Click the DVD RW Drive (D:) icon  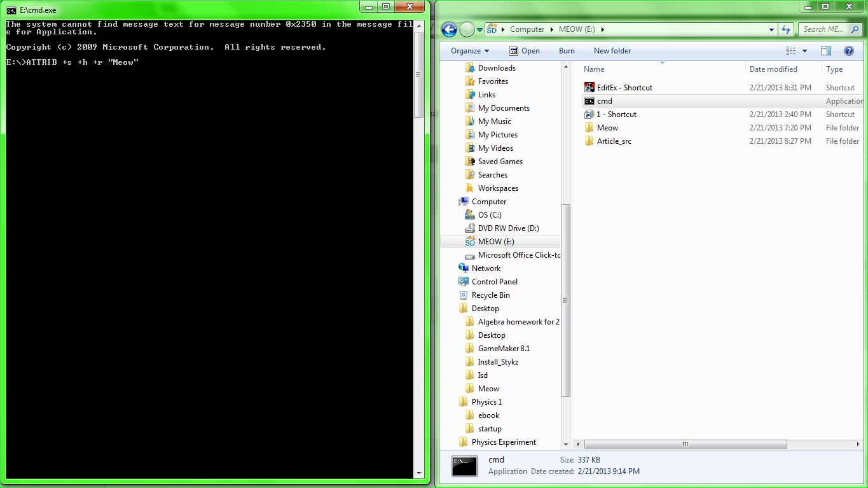click(x=470, y=228)
